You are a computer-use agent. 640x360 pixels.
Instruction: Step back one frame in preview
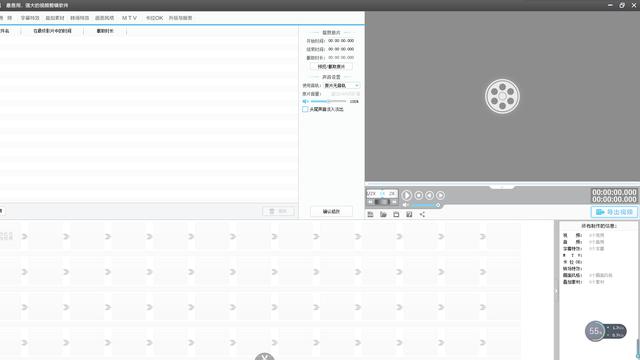coord(429,195)
